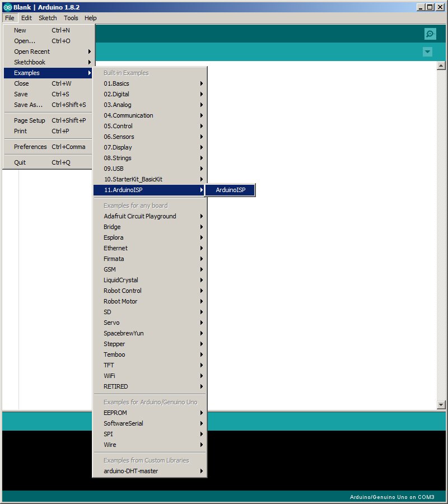Click the tab options dropdown arrow

[x=427, y=52]
